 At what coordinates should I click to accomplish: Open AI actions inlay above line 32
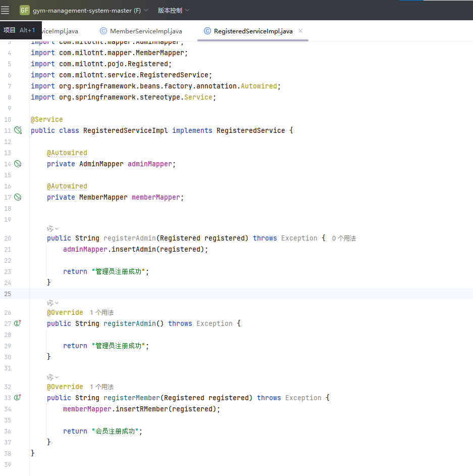(50, 377)
